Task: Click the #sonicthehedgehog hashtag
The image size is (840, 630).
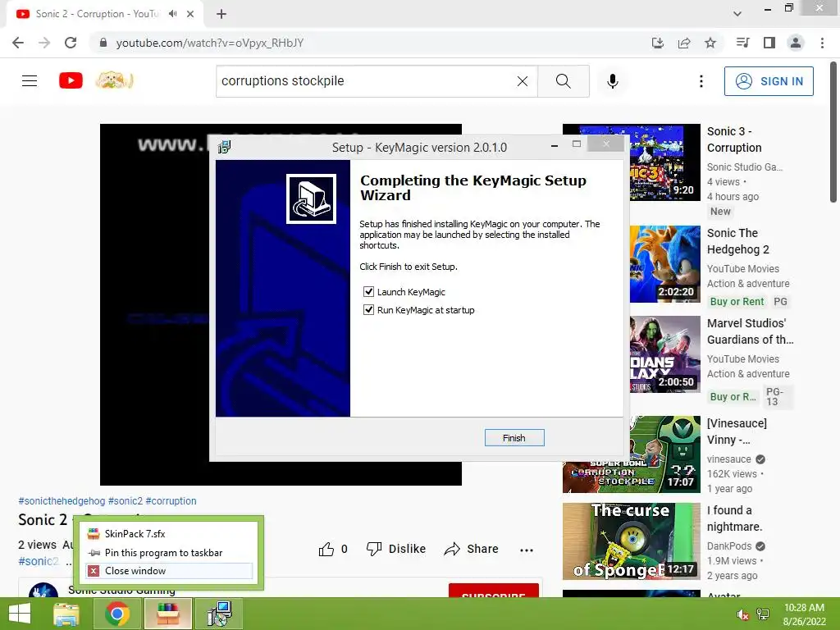Action: 62,501
